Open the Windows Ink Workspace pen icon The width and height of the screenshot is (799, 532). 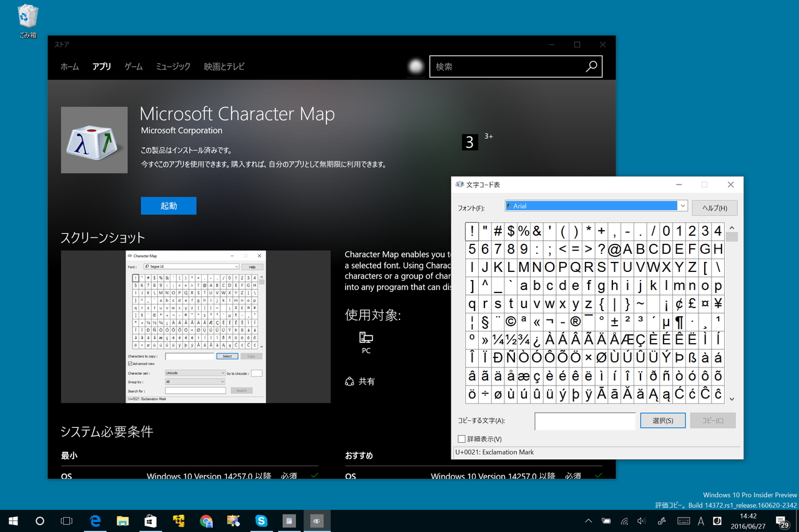coord(662,521)
